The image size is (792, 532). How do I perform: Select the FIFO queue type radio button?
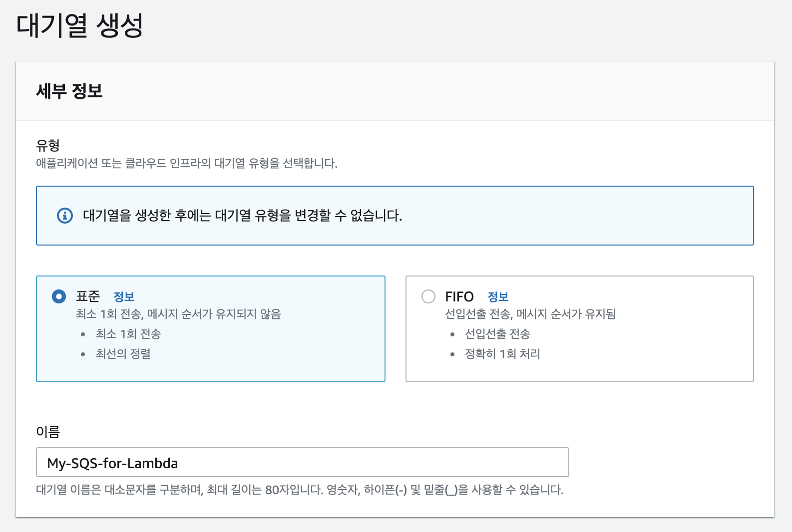coord(428,296)
